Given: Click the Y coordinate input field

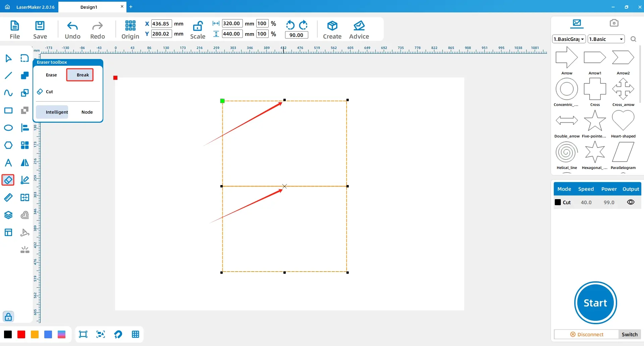Looking at the screenshot, I should pos(161,34).
